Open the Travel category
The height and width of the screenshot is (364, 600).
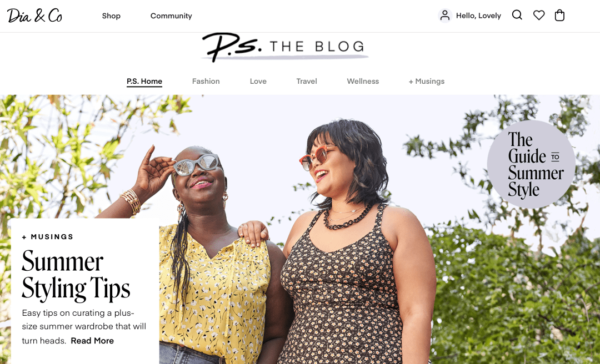tap(307, 81)
